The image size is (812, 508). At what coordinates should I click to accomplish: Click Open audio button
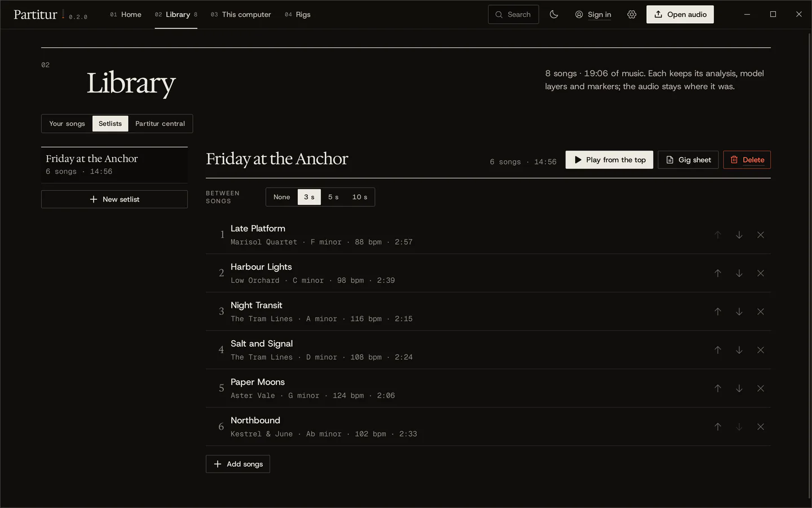[680, 15]
